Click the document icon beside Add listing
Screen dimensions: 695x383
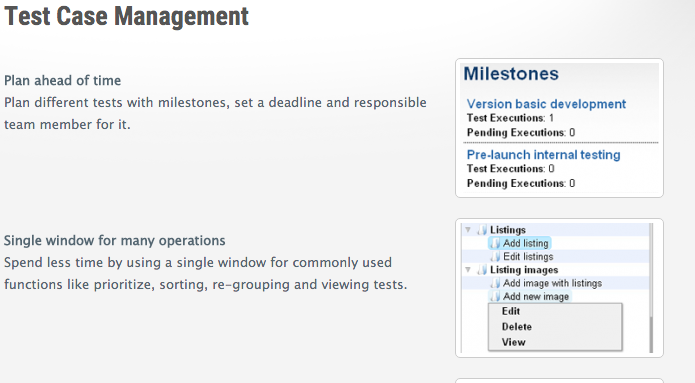tap(495, 243)
